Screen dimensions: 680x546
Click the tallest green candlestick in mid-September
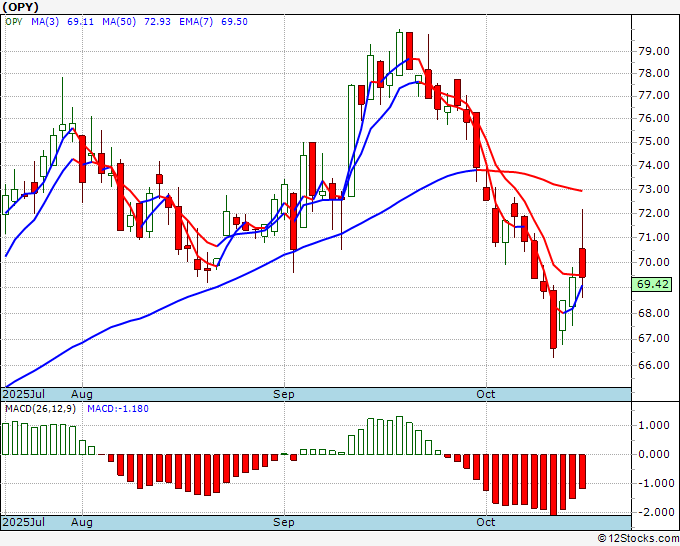351,141
